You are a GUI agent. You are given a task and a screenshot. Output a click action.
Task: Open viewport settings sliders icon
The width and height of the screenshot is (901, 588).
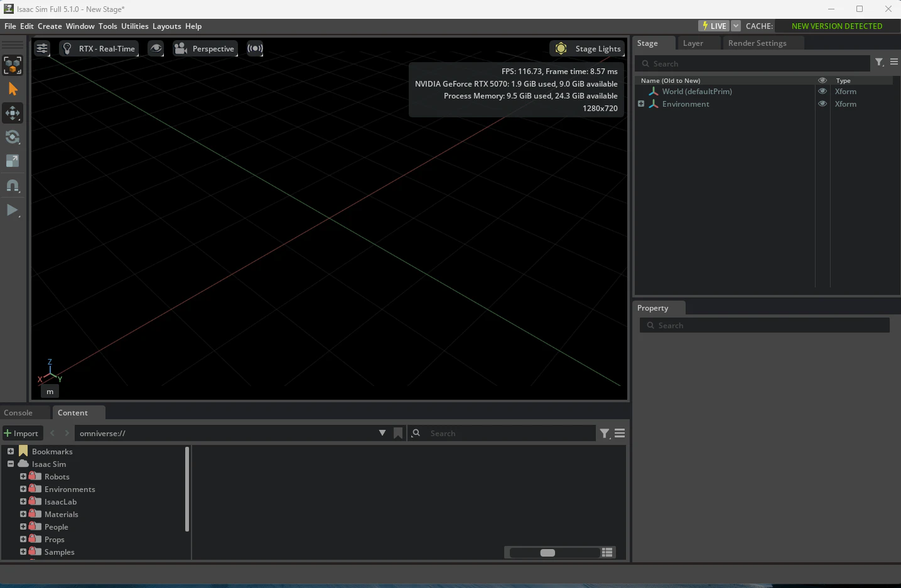[x=42, y=48]
